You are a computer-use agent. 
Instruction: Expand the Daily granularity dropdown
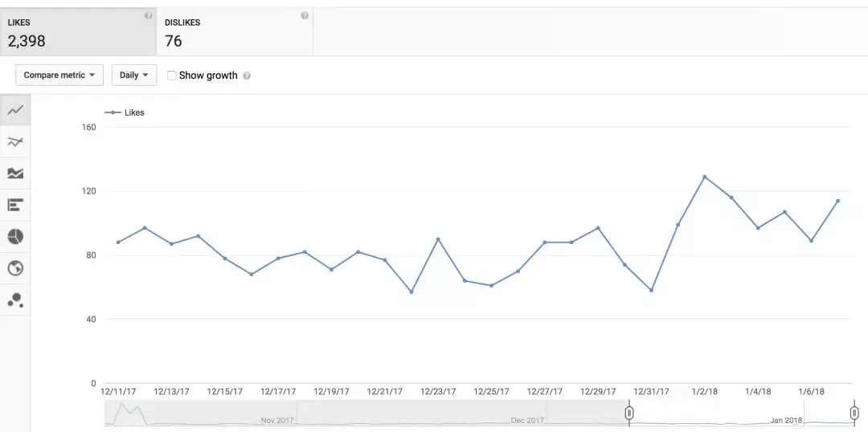click(x=133, y=75)
